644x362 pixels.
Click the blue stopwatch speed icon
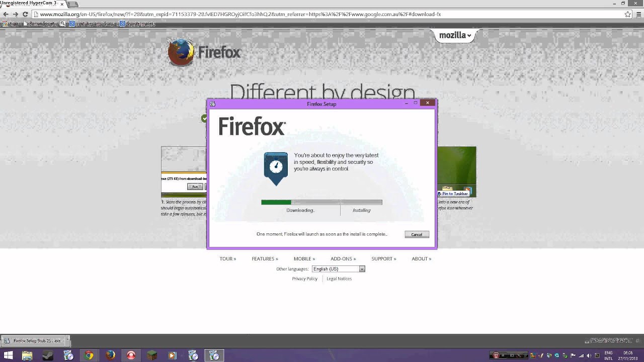click(x=276, y=168)
